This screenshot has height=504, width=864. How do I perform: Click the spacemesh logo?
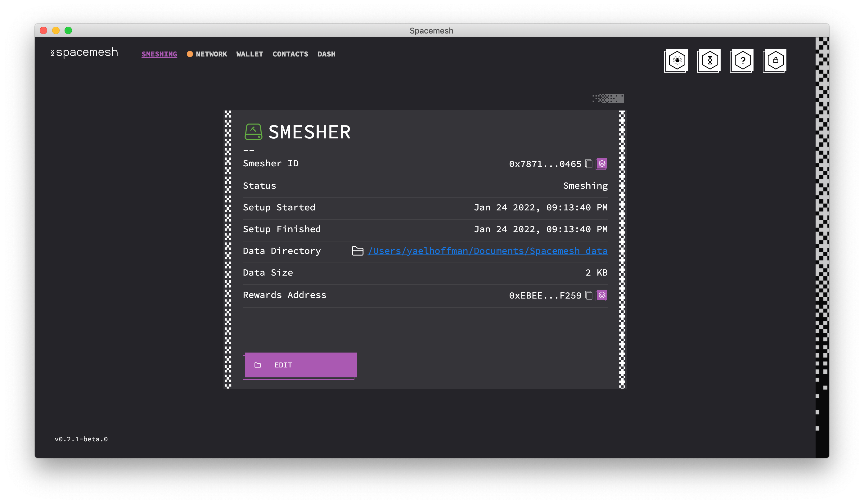point(84,52)
